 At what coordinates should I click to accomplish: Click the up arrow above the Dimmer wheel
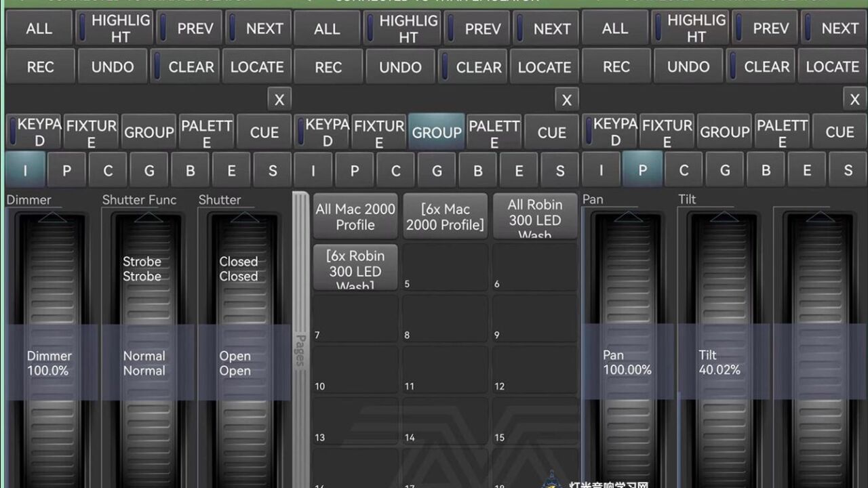tap(52, 218)
